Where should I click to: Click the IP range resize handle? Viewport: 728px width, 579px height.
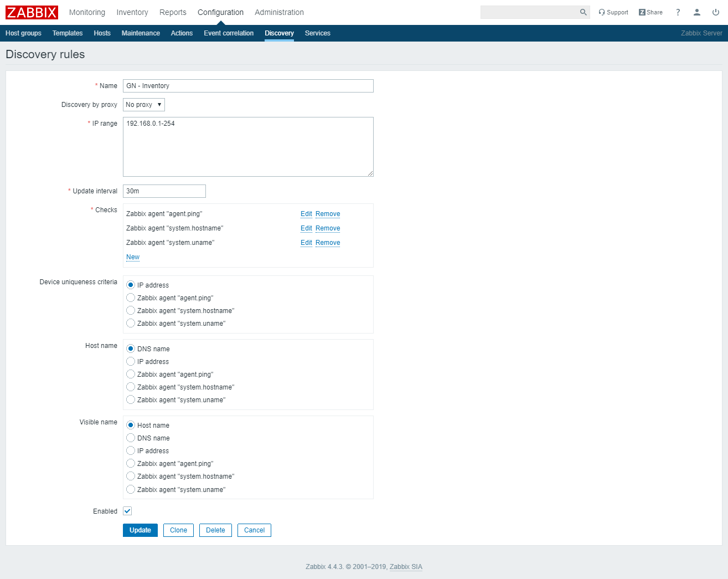pos(370,173)
